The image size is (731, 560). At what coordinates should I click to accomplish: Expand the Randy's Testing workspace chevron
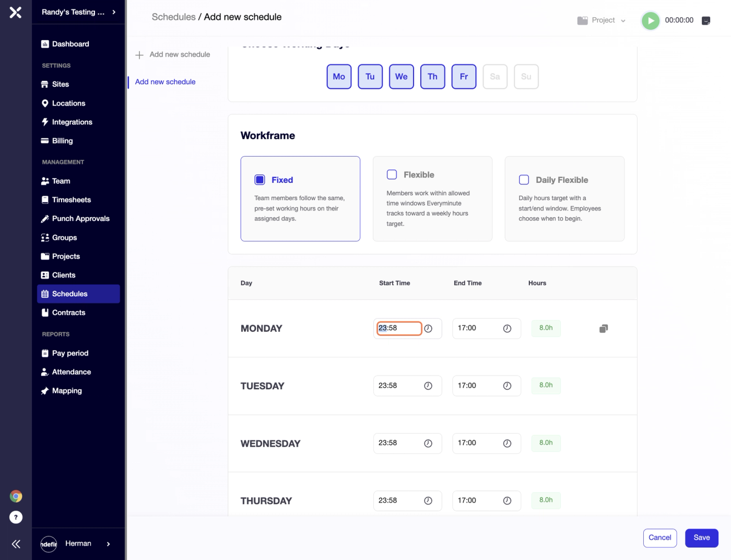pos(114,12)
